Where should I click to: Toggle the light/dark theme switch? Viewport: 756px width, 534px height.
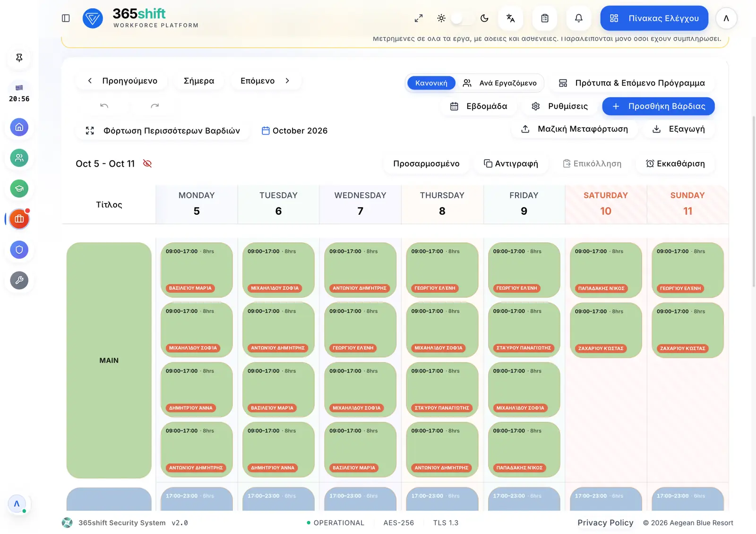463,18
